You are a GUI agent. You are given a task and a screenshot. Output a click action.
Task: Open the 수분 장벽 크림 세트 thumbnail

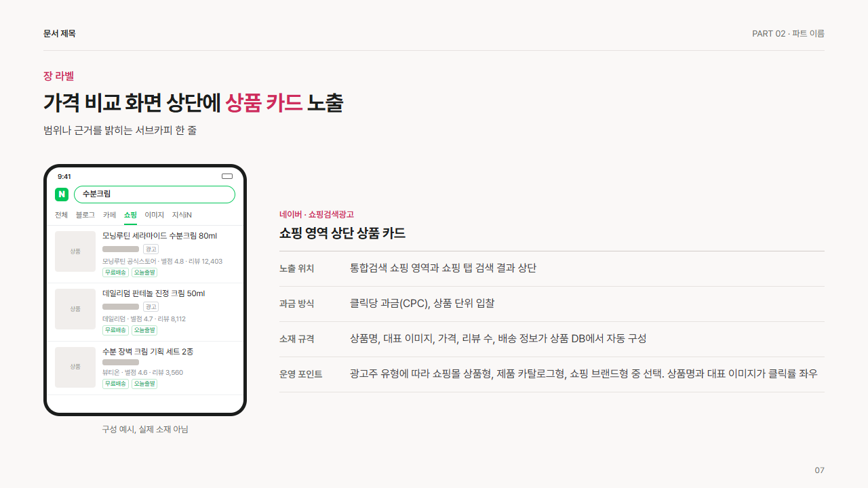click(75, 367)
